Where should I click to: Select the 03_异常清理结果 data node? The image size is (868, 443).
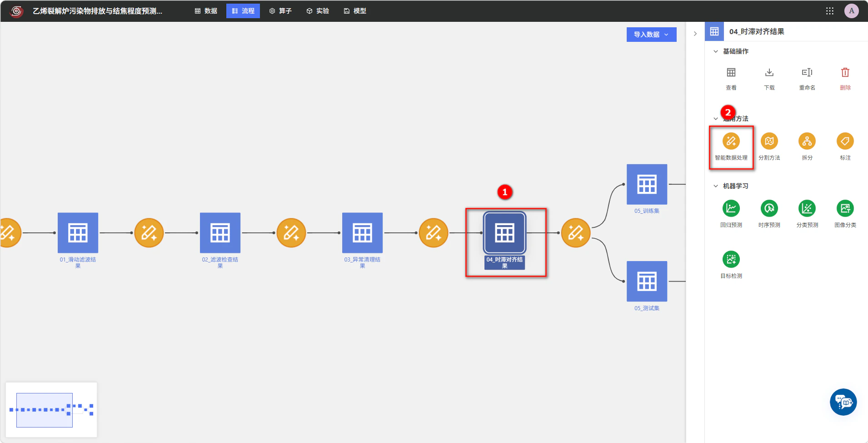(x=362, y=233)
